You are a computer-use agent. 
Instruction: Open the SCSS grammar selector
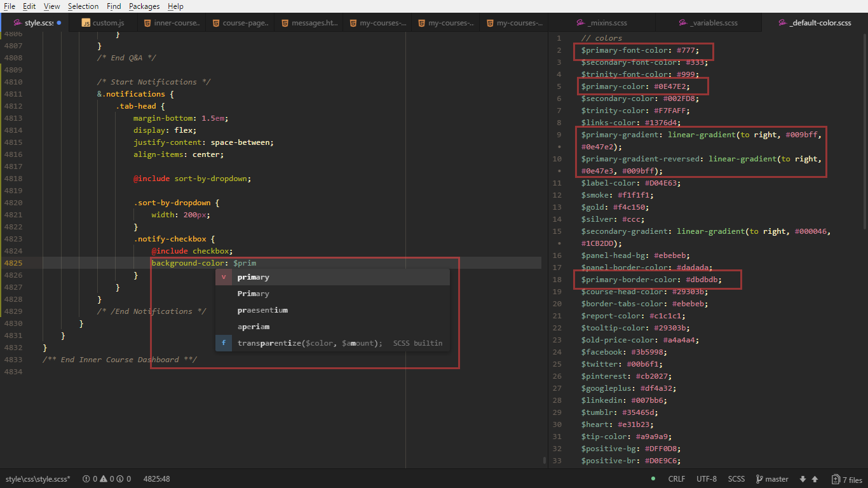(x=736, y=478)
